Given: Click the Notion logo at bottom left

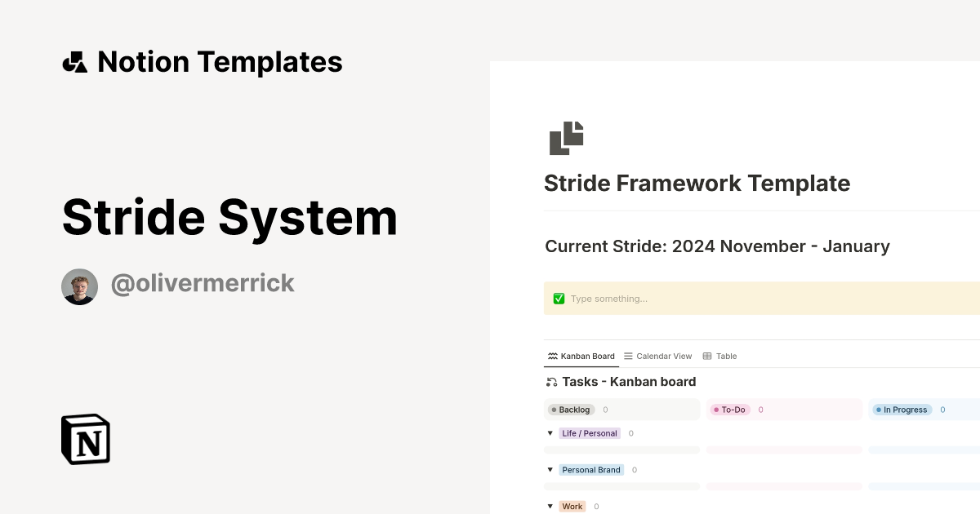Looking at the screenshot, I should coord(85,439).
